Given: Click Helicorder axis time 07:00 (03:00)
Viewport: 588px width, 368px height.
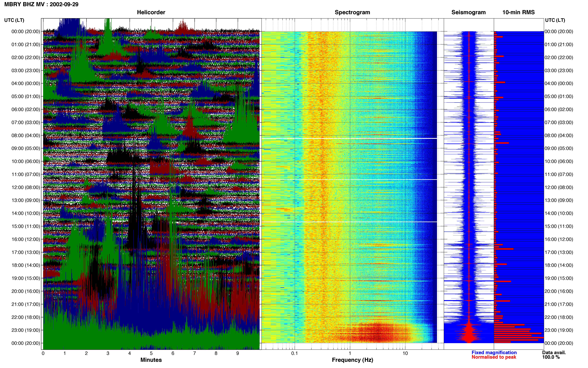Looking at the screenshot, I should [x=26, y=122].
